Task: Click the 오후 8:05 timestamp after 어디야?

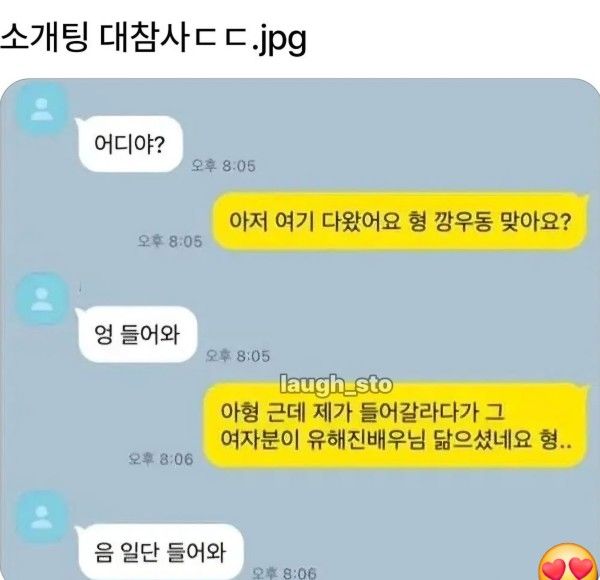Action: (223, 166)
